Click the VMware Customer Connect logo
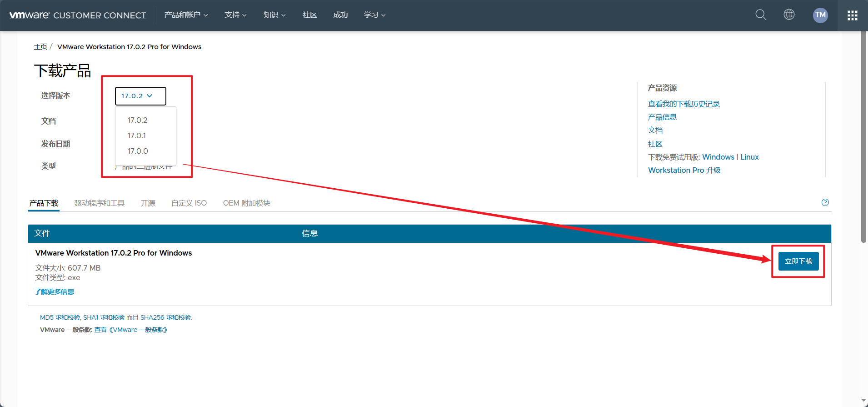The image size is (868, 407). pyautogui.click(x=78, y=15)
